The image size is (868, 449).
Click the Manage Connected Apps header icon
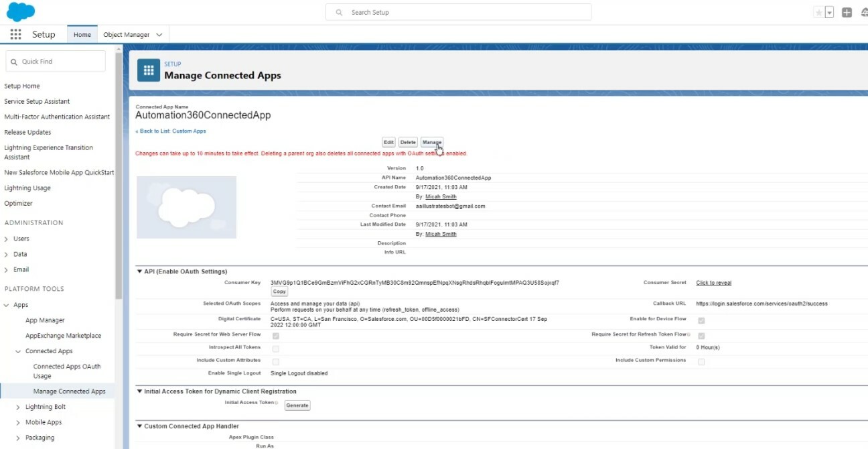pyautogui.click(x=149, y=70)
